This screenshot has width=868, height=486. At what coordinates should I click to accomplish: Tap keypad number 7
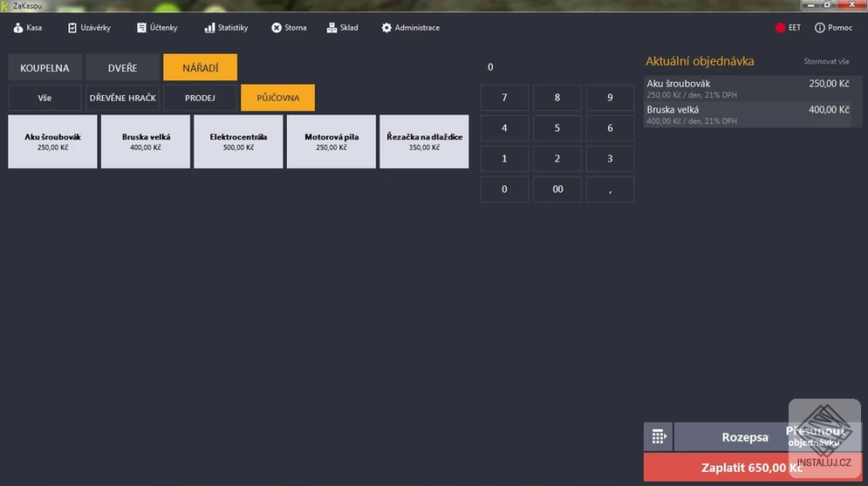pyautogui.click(x=504, y=98)
